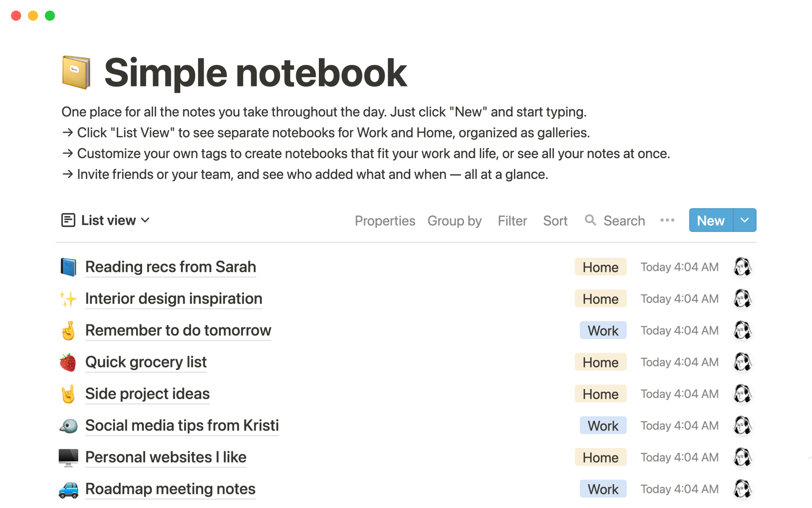This screenshot has width=812, height=508.
Task: Click the raised hand icon on Remember to do
Action: 68,329
